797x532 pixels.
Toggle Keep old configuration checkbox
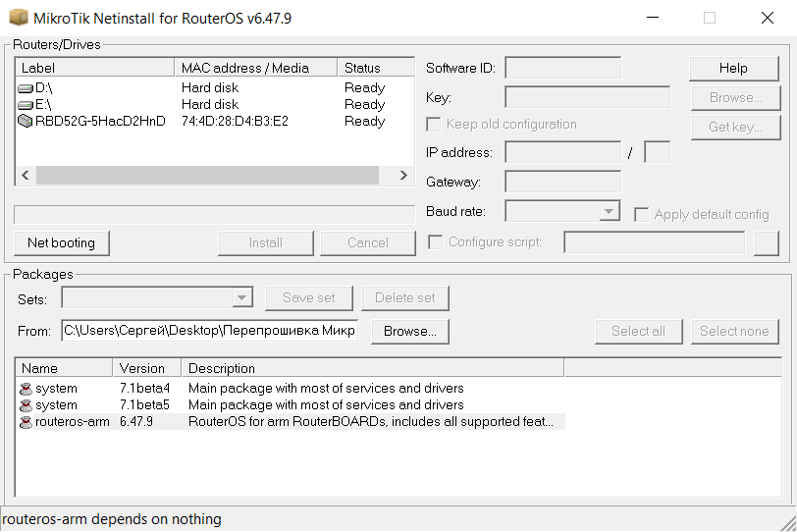tap(434, 125)
